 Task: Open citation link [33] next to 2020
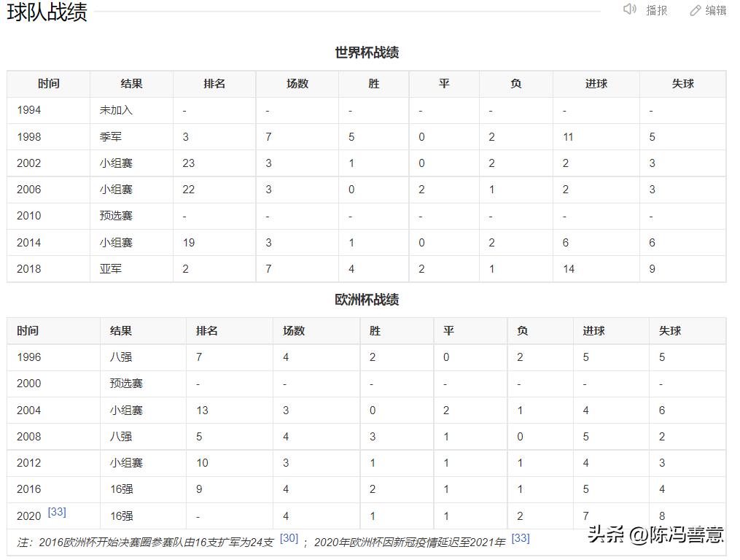[56, 511]
